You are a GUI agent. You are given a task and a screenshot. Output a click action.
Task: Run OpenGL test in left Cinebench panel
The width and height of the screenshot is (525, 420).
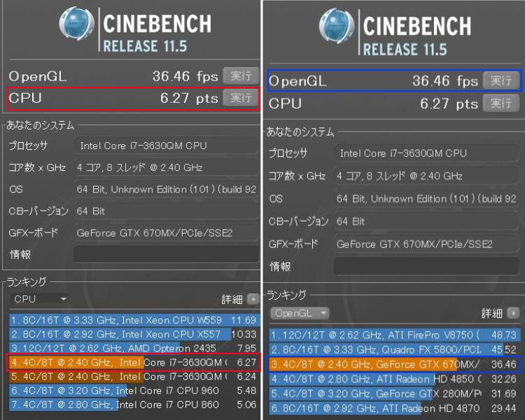pos(241,76)
